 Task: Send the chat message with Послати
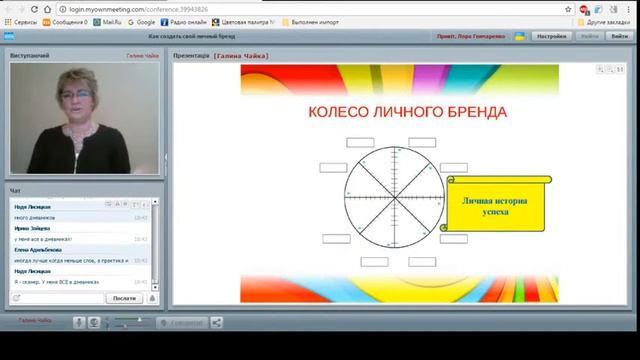pyautogui.click(x=124, y=298)
